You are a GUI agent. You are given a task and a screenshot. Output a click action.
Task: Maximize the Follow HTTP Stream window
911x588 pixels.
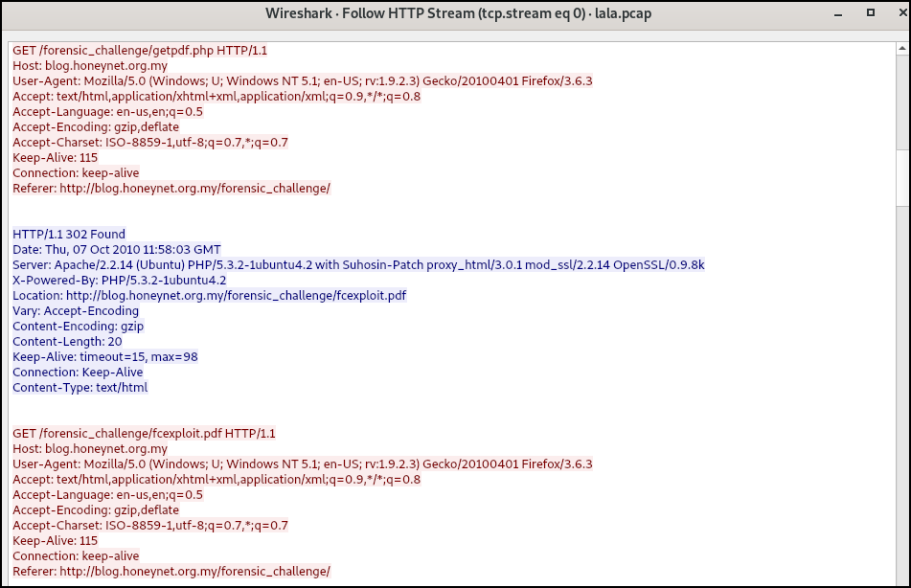870,13
